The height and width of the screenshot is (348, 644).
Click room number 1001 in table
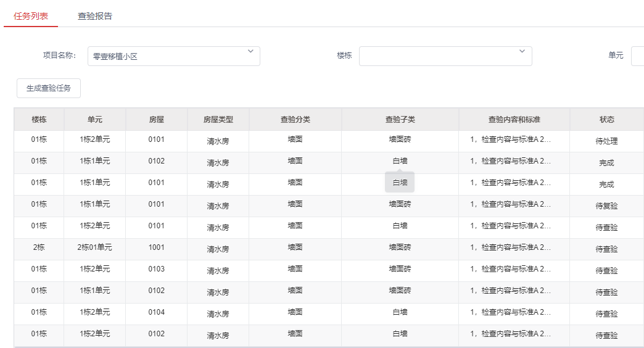point(156,247)
